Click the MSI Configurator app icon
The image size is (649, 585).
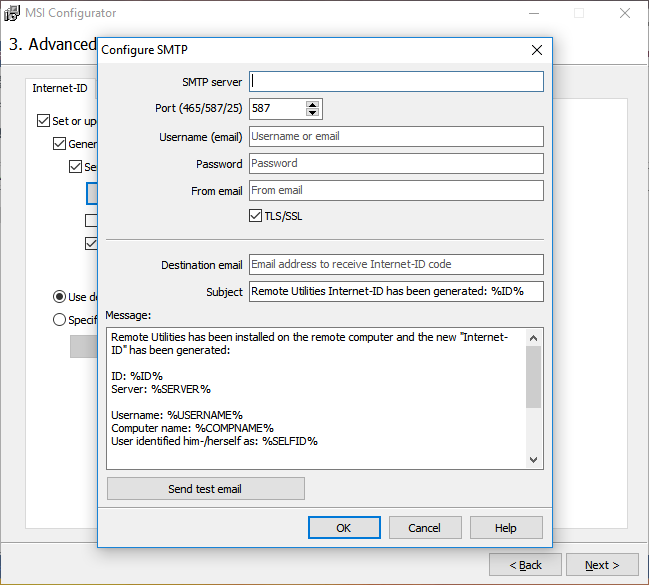coord(12,13)
